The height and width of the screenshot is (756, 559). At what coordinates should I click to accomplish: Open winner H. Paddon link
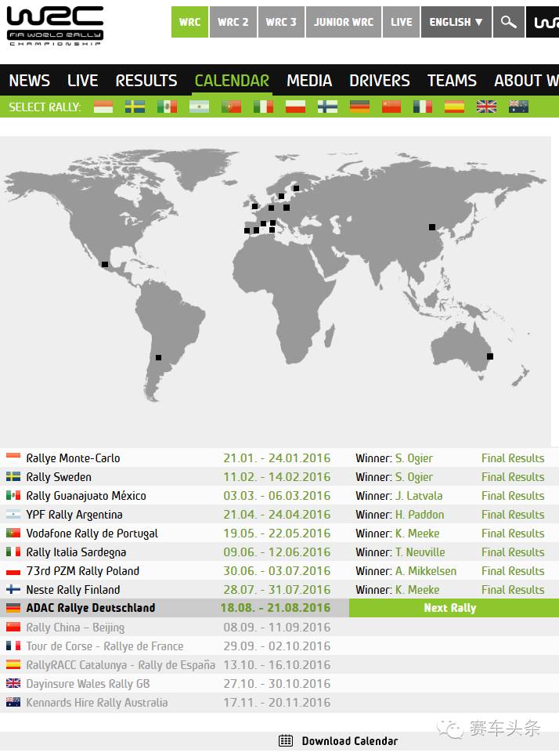[420, 515]
